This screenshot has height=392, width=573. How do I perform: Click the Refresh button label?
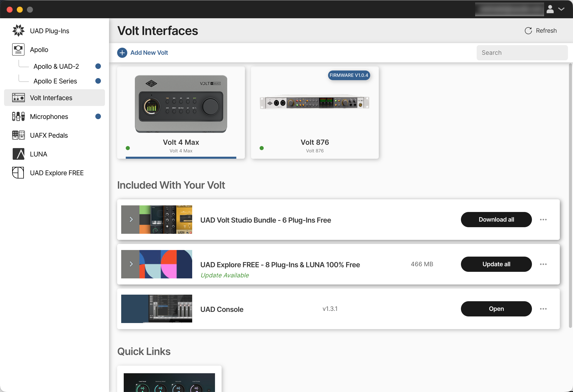click(x=546, y=31)
